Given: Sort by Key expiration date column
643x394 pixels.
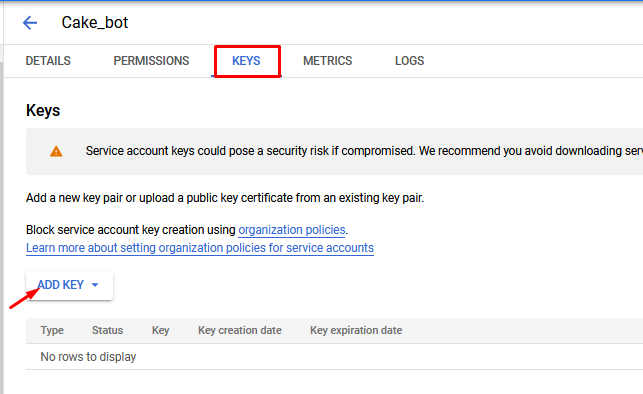Looking at the screenshot, I should point(356,330).
